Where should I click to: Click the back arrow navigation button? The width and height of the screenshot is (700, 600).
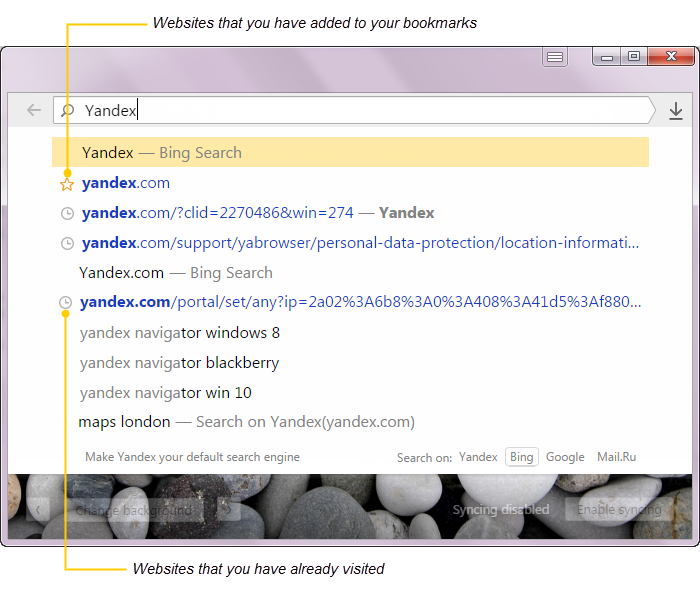coord(34,110)
